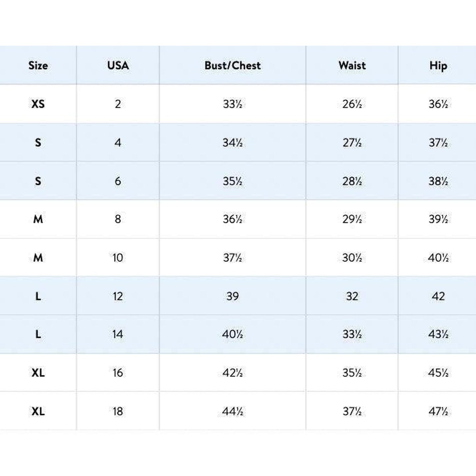Click USA size 16 cell

point(118,373)
